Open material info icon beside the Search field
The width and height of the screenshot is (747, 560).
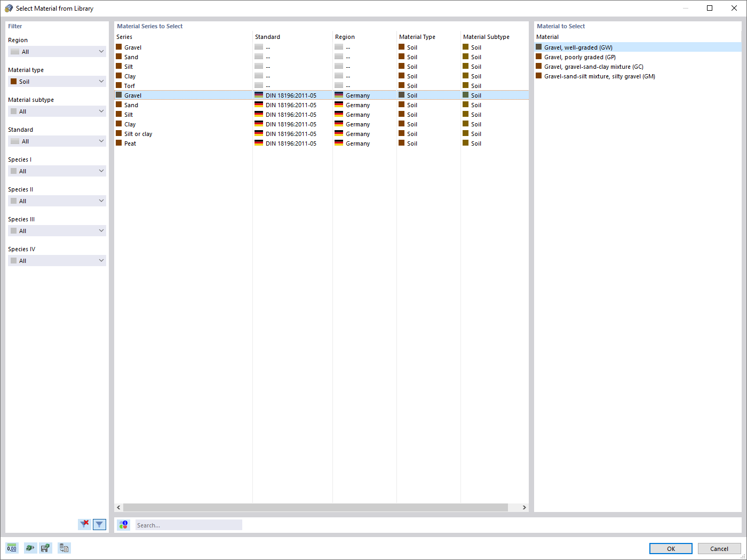tap(124, 525)
